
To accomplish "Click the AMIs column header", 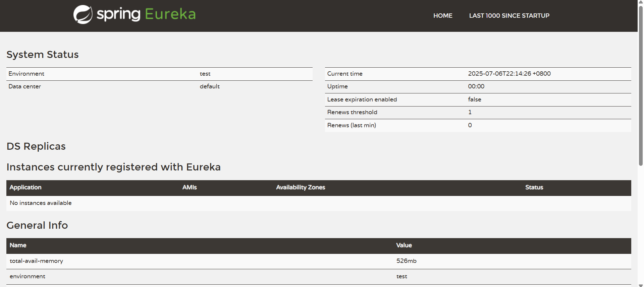I will (x=190, y=188).
